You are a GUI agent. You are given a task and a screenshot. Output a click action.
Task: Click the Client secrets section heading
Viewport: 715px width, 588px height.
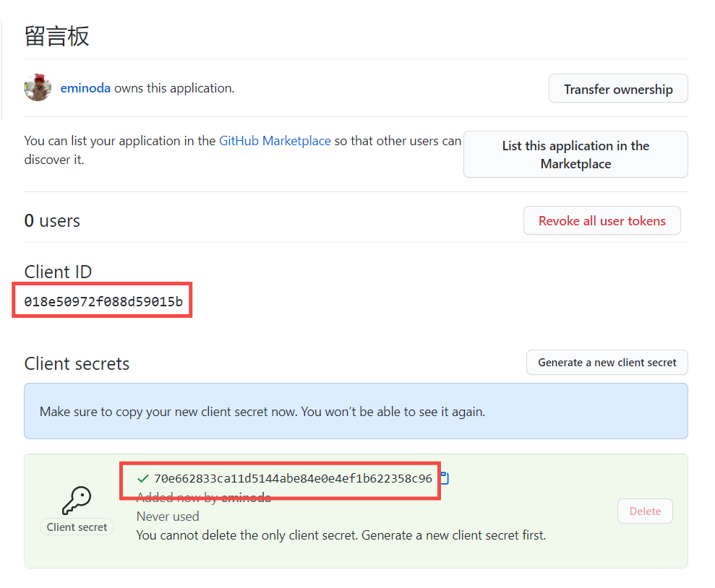[77, 363]
